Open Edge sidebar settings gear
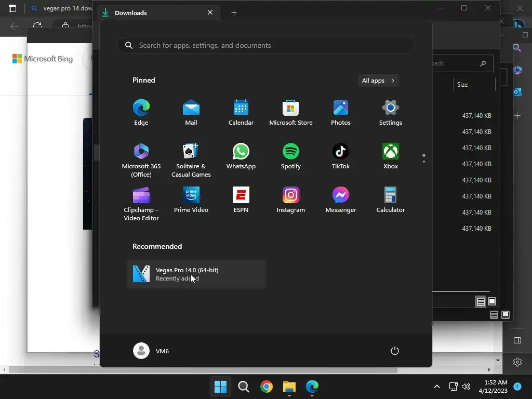Screen dimensions: 532x399 click(x=517, y=362)
